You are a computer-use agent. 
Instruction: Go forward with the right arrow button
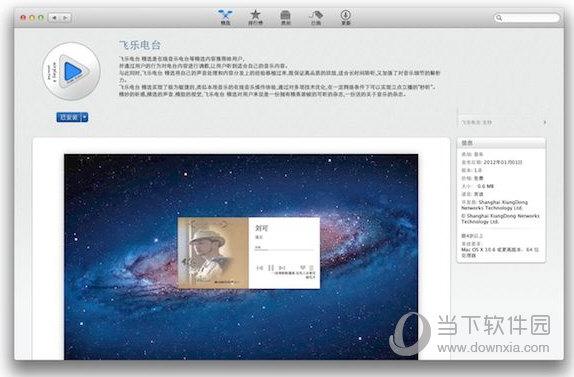[x=65, y=18]
